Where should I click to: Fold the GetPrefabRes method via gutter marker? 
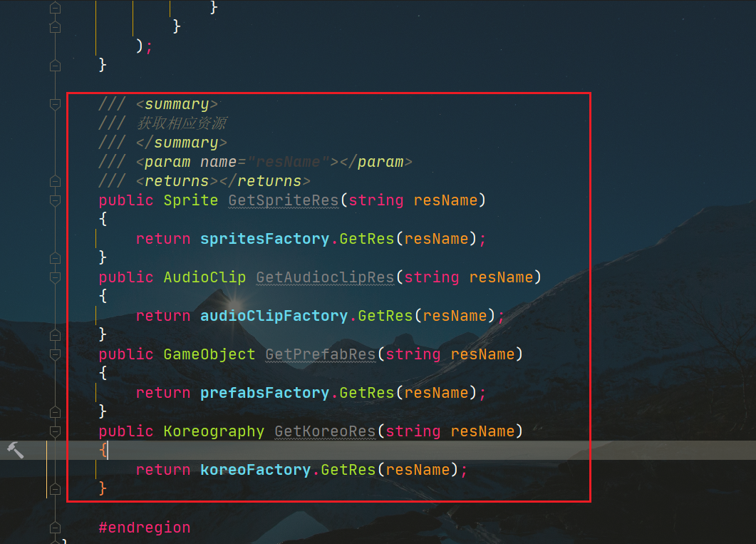pyautogui.click(x=55, y=354)
